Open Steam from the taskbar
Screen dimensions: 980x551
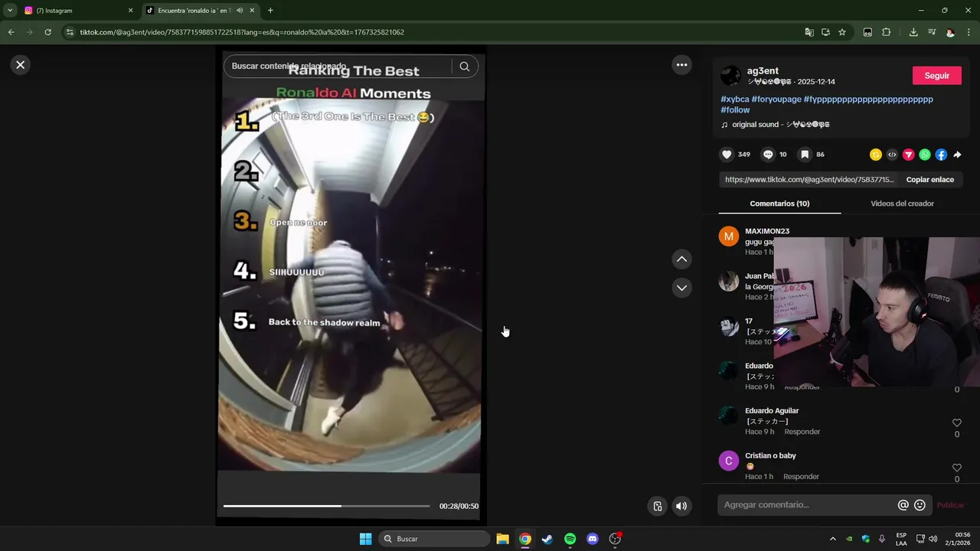click(x=547, y=539)
